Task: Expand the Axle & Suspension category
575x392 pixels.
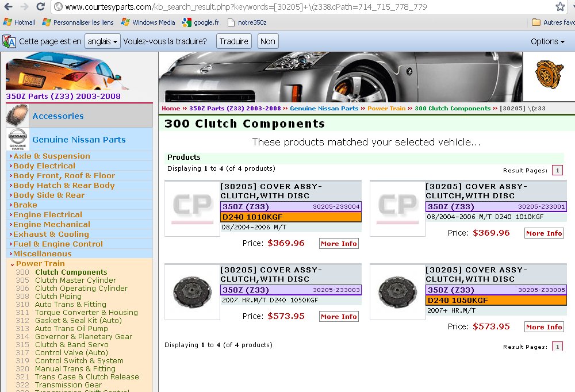Action: tap(50, 156)
